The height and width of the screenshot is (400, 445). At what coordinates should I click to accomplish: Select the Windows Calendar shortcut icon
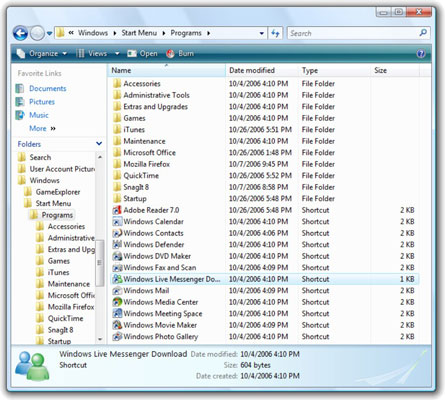(x=117, y=221)
